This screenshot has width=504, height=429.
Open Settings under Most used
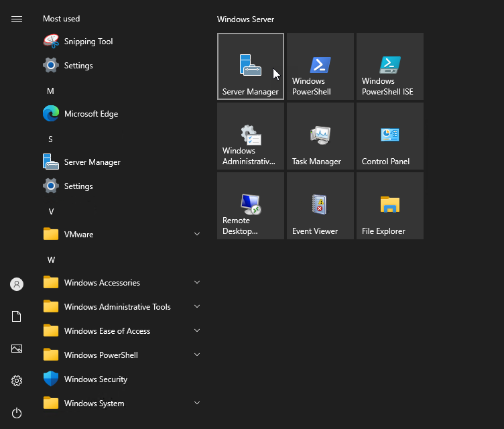(123, 66)
